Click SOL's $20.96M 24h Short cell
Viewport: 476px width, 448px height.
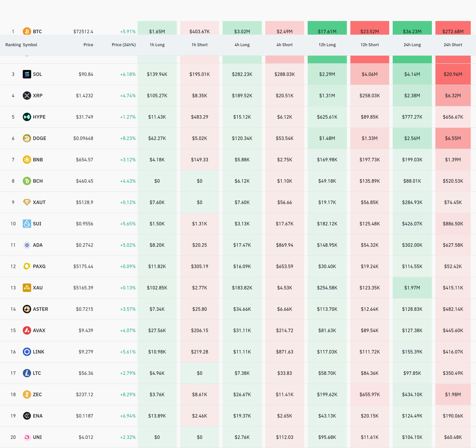[x=453, y=74]
